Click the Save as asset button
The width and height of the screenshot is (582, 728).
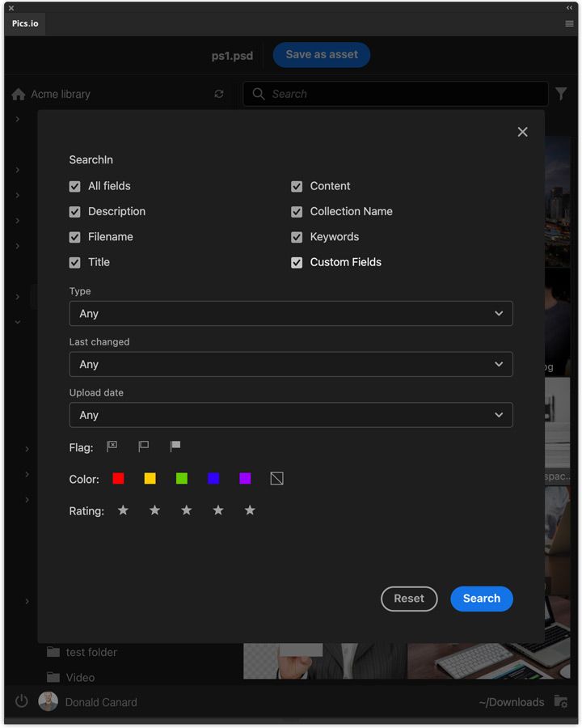pyautogui.click(x=322, y=55)
